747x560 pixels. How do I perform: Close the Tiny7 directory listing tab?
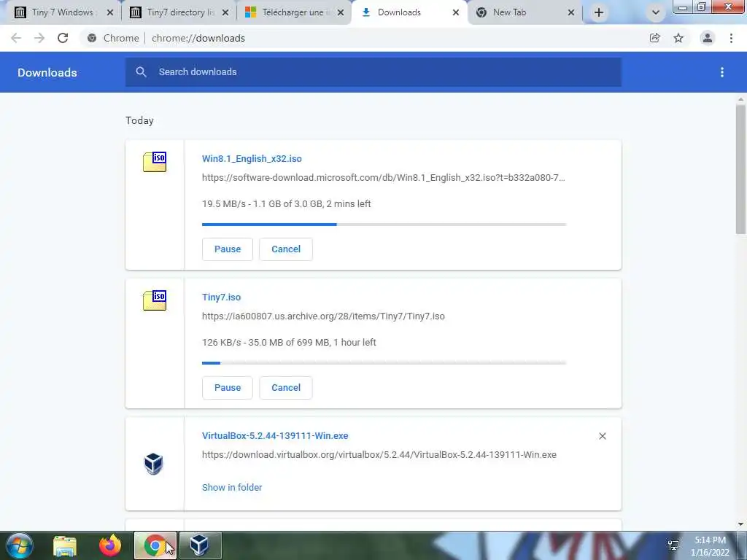pos(225,12)
